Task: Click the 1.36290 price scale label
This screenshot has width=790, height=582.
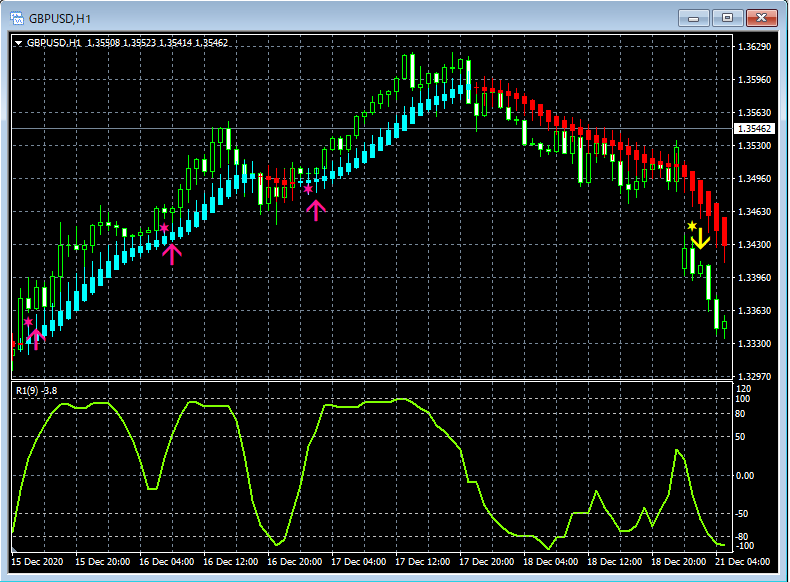Action: pos(754,47)
